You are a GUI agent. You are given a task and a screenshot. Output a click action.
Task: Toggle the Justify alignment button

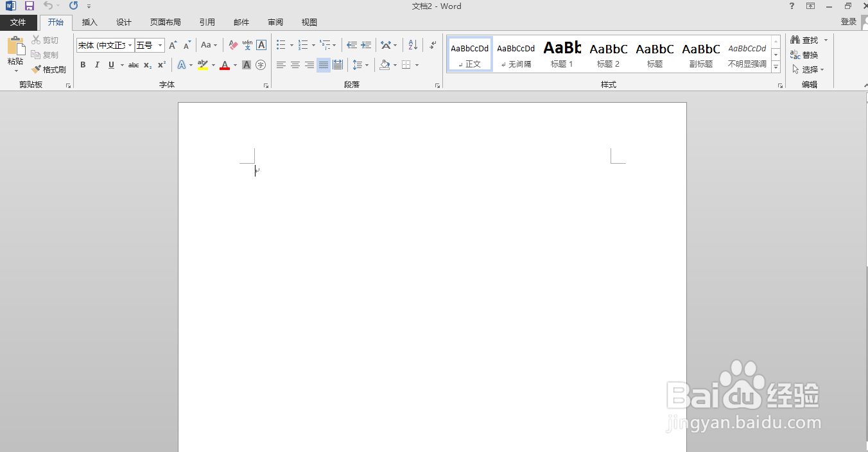(x=324, y=65)
